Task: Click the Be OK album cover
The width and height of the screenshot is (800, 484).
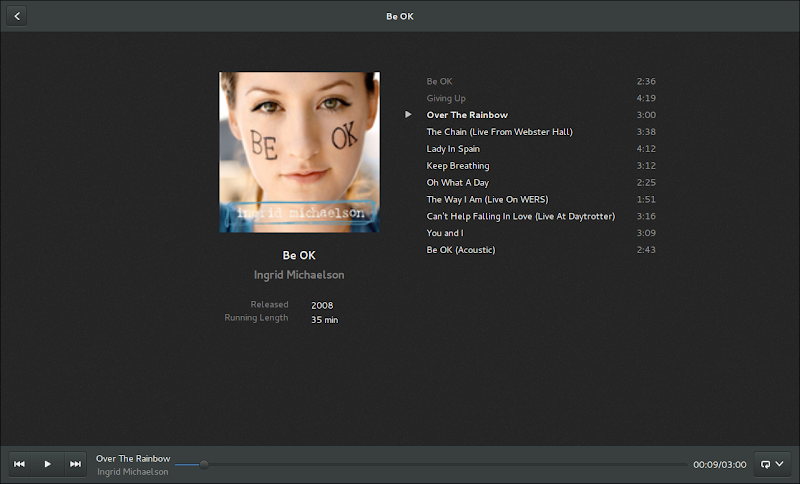Action: click(299, 152)
